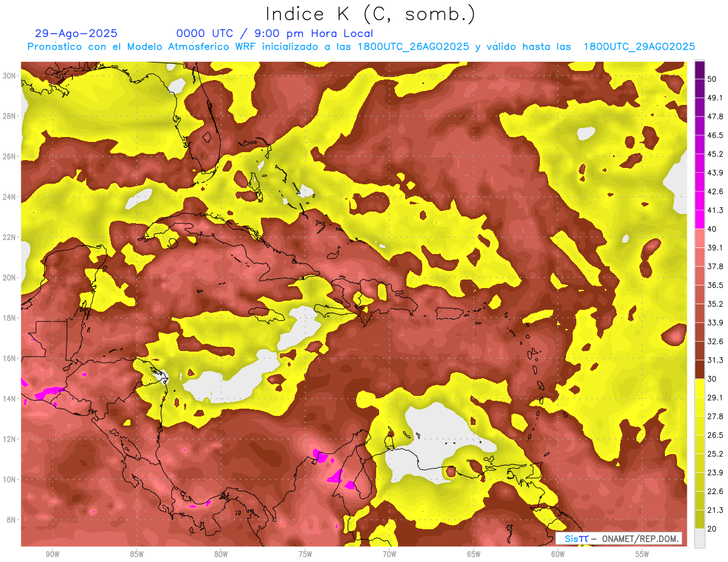This screenshot has width=728, height=562.
Task: Click the colorbar value "39.1"
Action: 715,247
